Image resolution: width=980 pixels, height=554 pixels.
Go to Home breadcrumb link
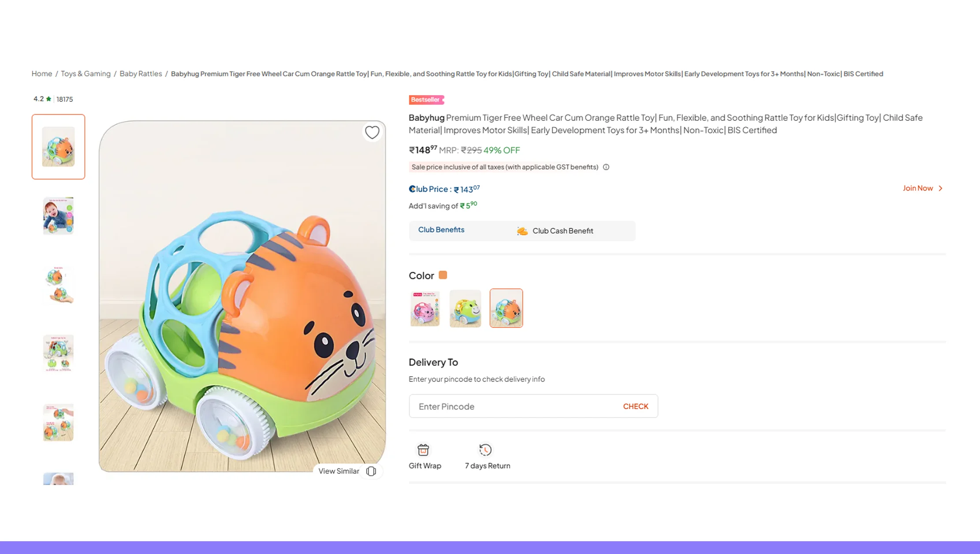tap(42, 74)
